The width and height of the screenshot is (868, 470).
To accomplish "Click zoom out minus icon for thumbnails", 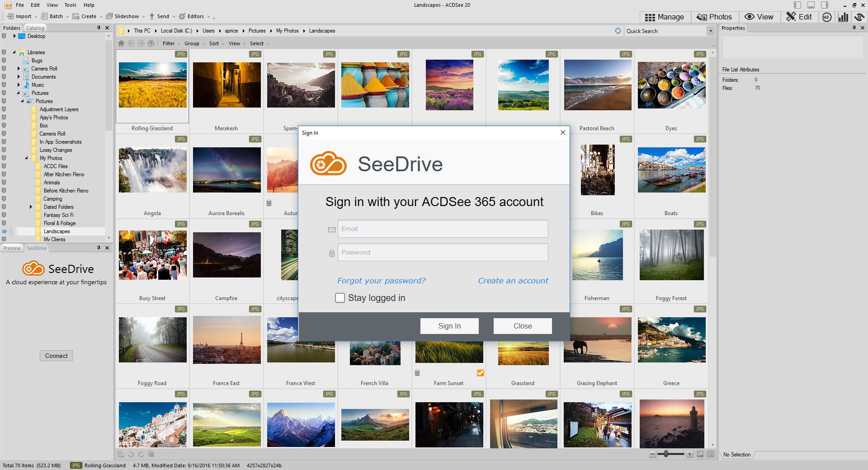I will click(652, 454).
